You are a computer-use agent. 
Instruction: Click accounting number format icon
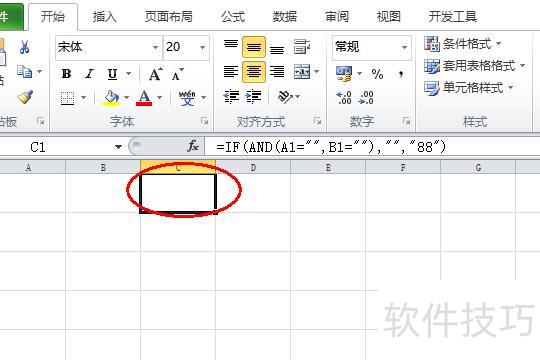coord(344,74)
